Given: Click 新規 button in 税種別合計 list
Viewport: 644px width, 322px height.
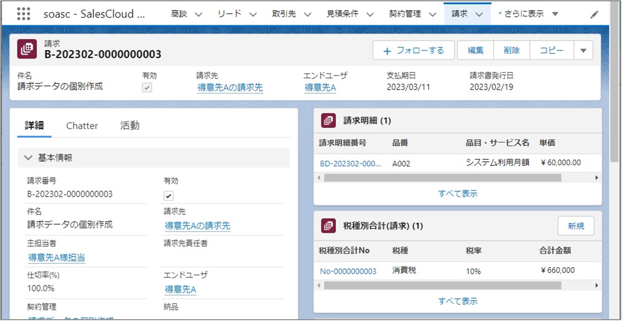Looking at the screenshot, I should click(x=576, y=226).
